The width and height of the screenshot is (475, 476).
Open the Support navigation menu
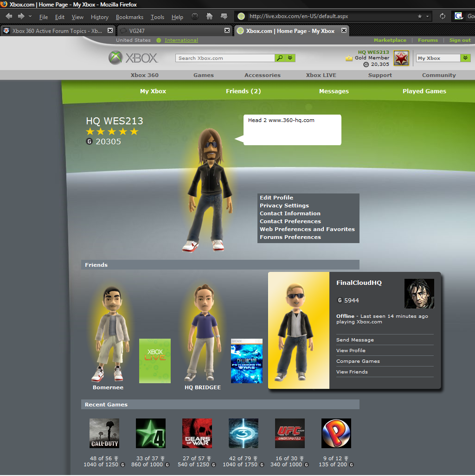380,75
